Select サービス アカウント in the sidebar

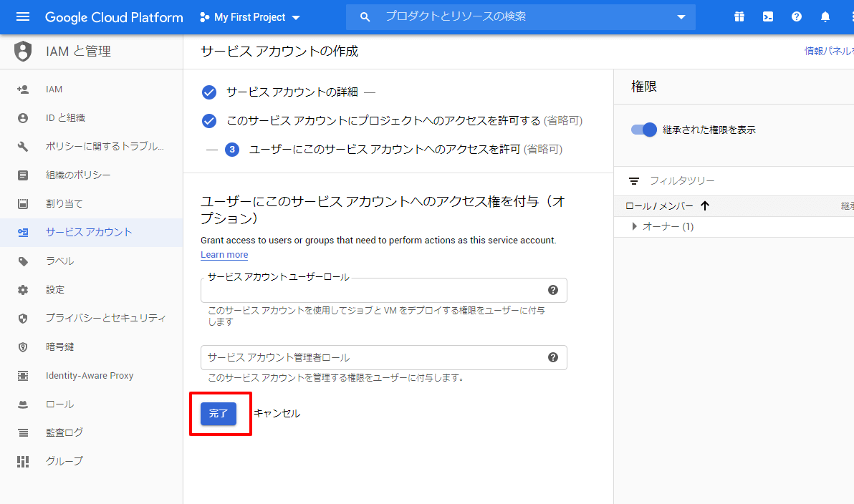tap(79, 232)
